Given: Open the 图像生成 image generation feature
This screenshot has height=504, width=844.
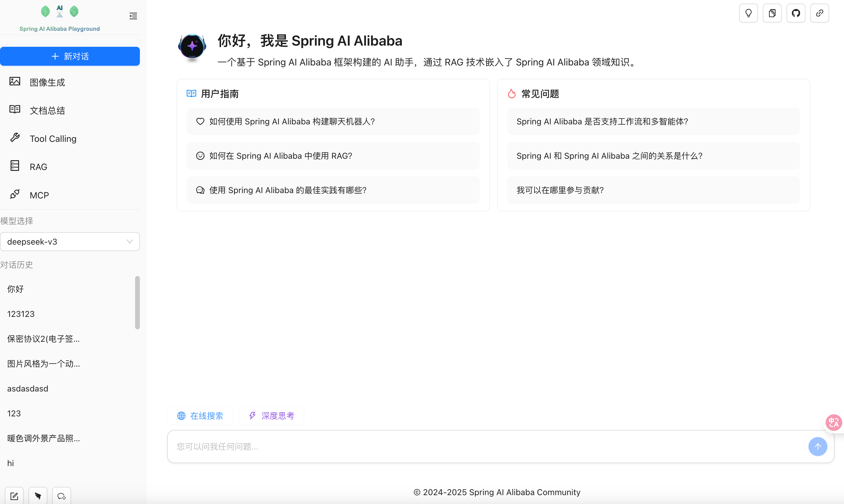Looking at the screenshot, I should coord(47,82).
